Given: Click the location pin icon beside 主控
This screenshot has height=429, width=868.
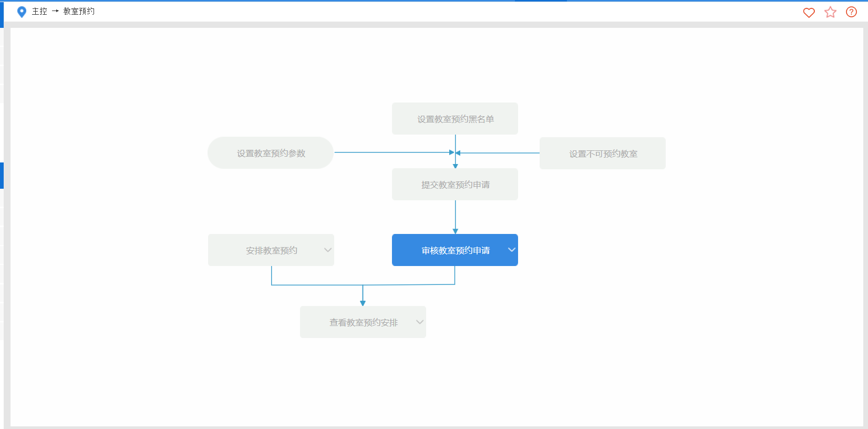Looking at the screenshot, I should tap(22, 12).
